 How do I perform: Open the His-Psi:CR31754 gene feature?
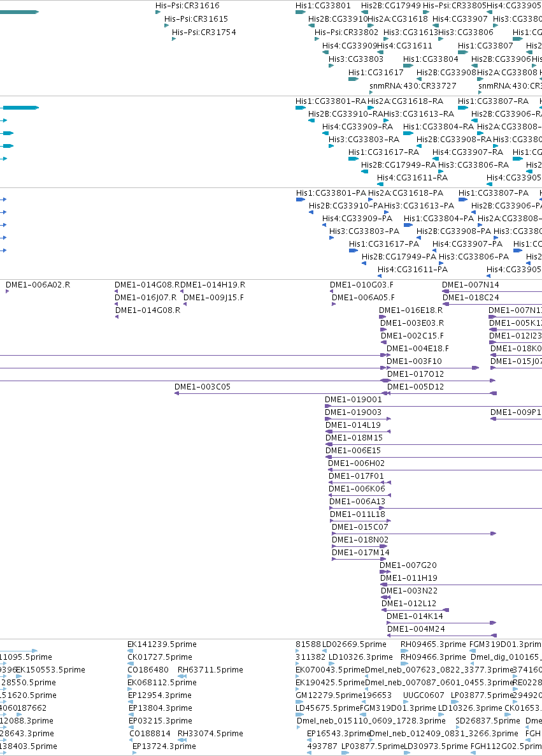(204, 33)
